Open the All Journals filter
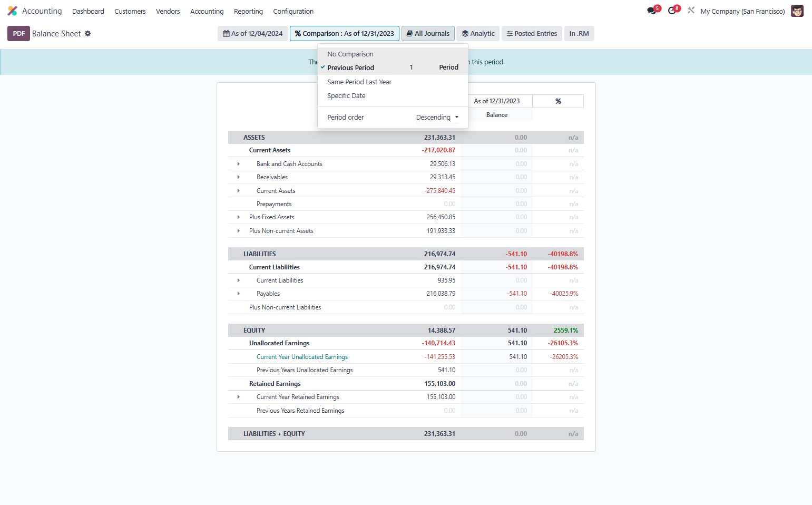The width and height of the screenshot is (812, 505). [x=428, y=34]
